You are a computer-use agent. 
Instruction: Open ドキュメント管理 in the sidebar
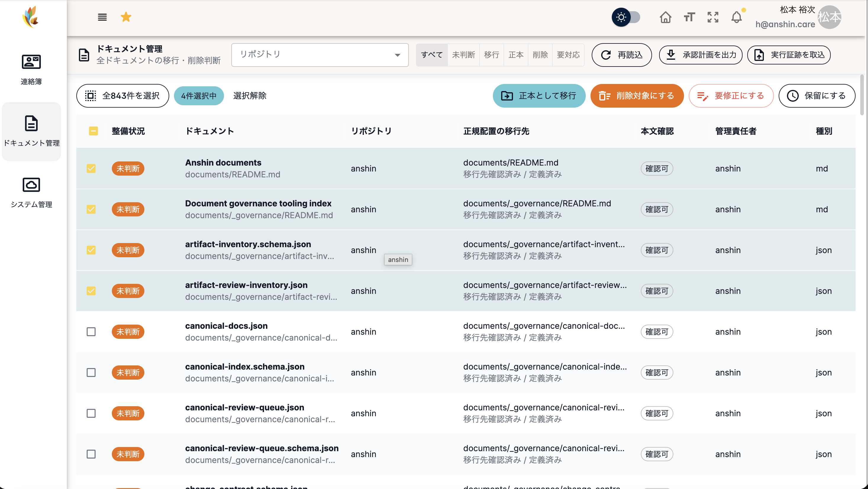tap(31, 131)
